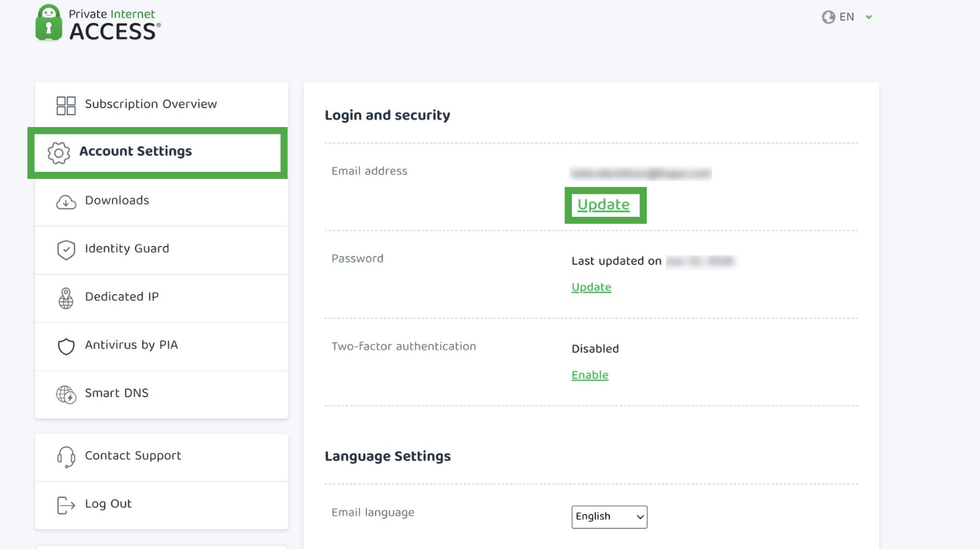
Task: Click the Subscription Overview grid icon
Action: point(66,105)
